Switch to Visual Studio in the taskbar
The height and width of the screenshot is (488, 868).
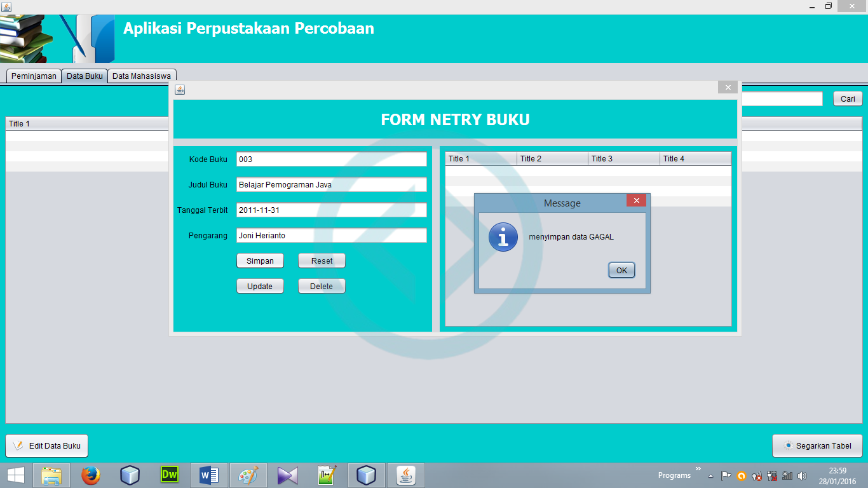pos(287,475)
